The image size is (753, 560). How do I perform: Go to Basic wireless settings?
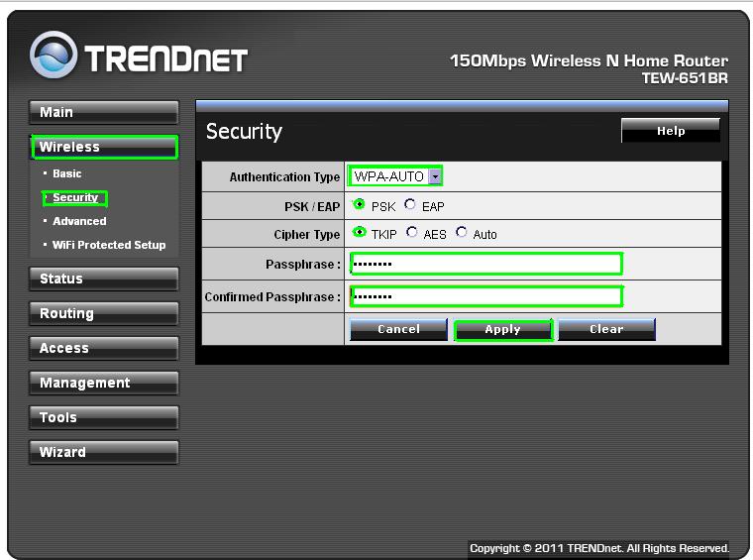(67, 173)
